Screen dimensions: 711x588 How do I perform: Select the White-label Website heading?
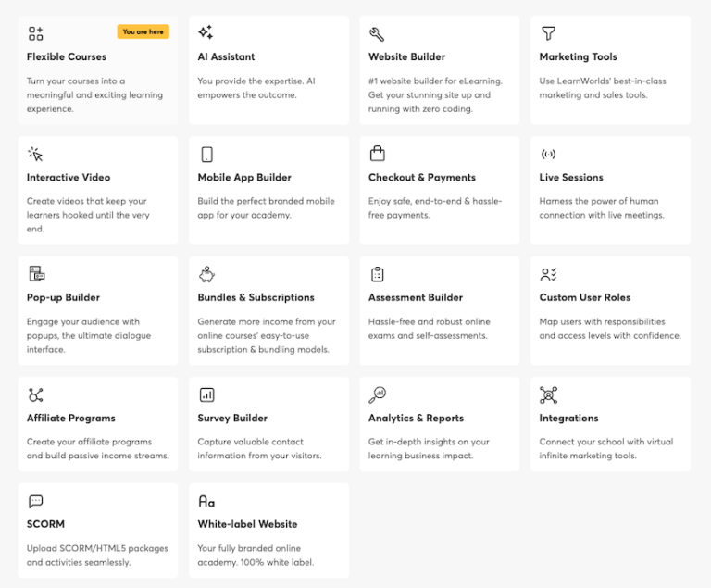pyautogui.click(x=247, y=524)
